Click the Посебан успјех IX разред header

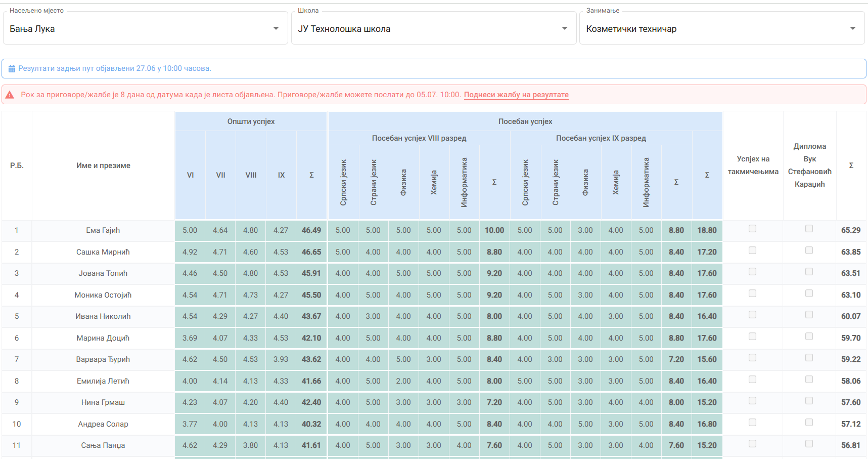(x=601, y=138)
